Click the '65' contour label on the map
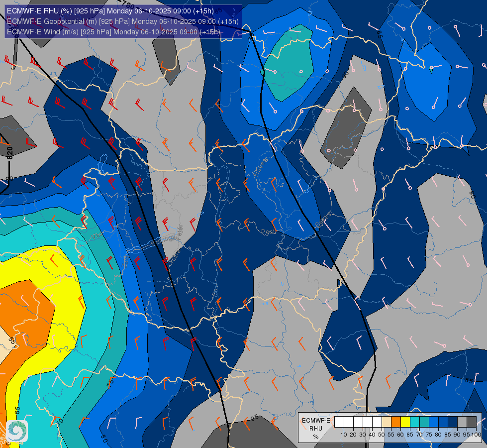This screenshot has height=448, width=487. point(17,410)
